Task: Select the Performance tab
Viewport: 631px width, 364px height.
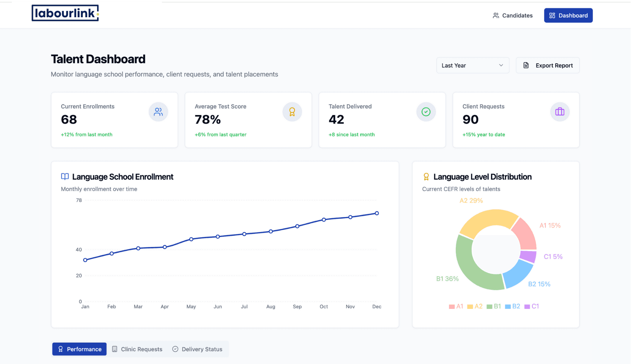Action: tap(80, 349)
